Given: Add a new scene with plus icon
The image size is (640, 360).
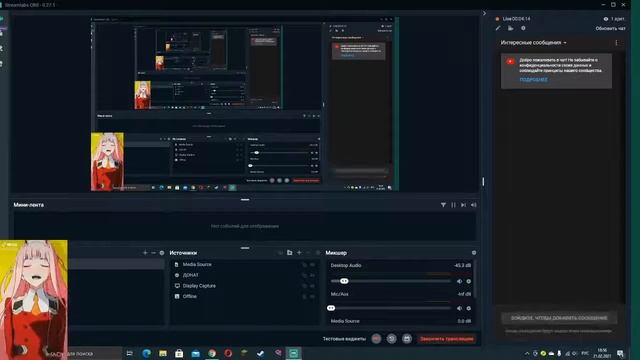Looking at the screenshot, I should point(145,253).
